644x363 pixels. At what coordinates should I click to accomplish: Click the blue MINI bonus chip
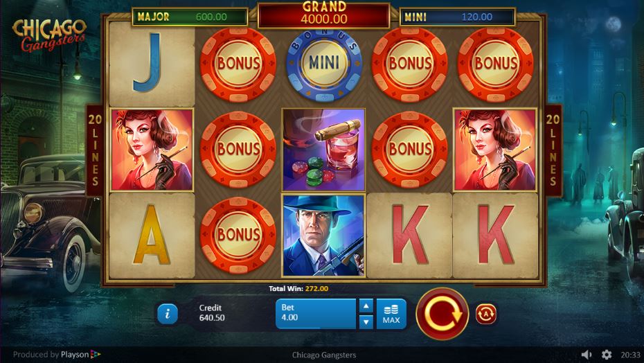(x=324, y=64)
